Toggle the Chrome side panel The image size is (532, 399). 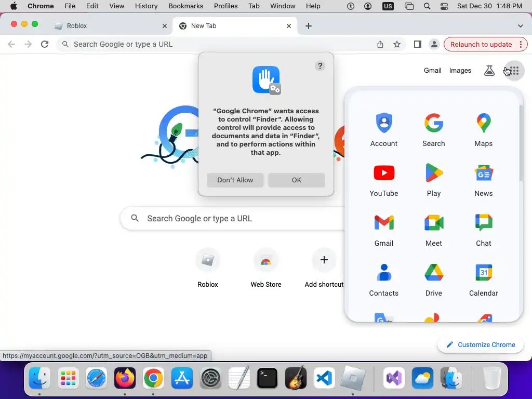(x=417, y=45)
